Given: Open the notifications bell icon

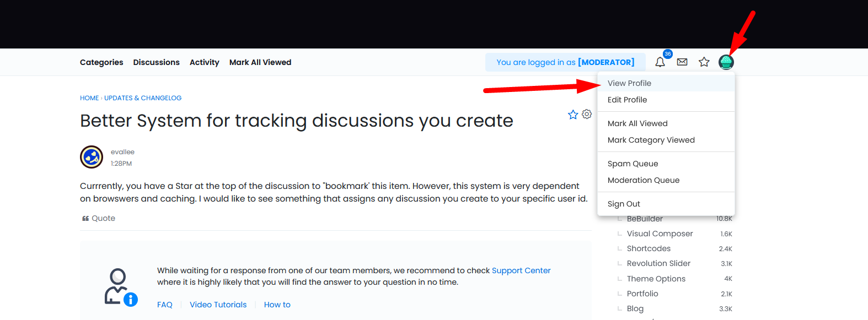Looking at the screenshot, I should [660, 62].
